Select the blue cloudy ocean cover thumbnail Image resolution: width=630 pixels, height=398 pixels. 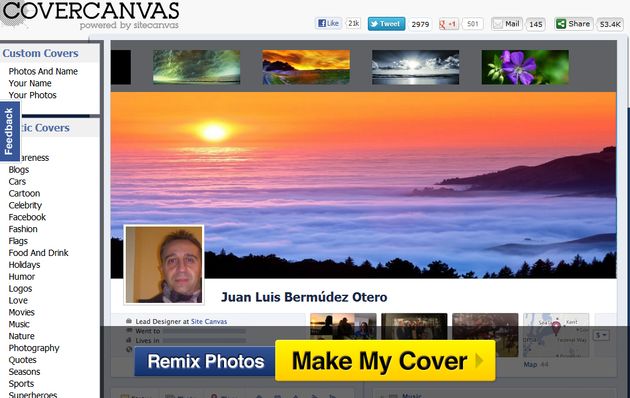tap(415, 67)
